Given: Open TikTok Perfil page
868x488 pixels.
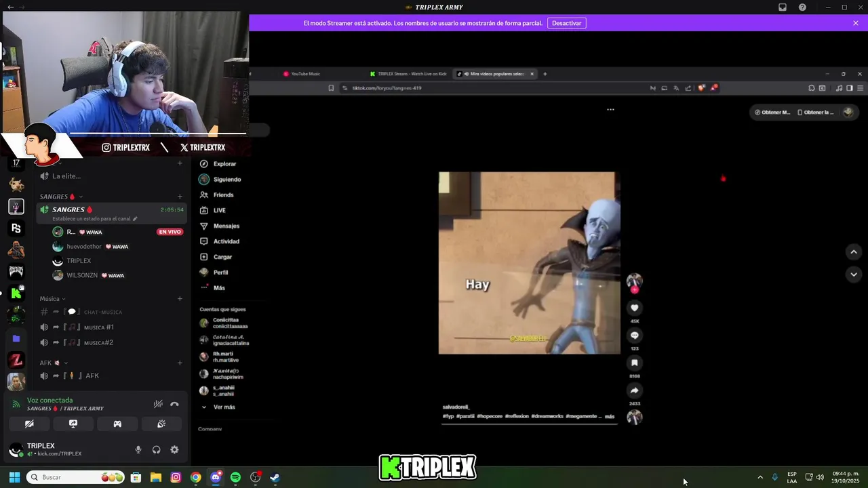Looking at the screenshot, I should [x=214, y=272].
